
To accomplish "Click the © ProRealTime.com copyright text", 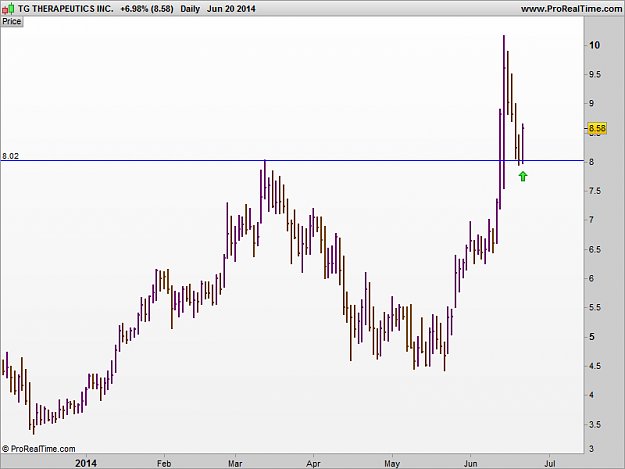I will coord(38,449).
